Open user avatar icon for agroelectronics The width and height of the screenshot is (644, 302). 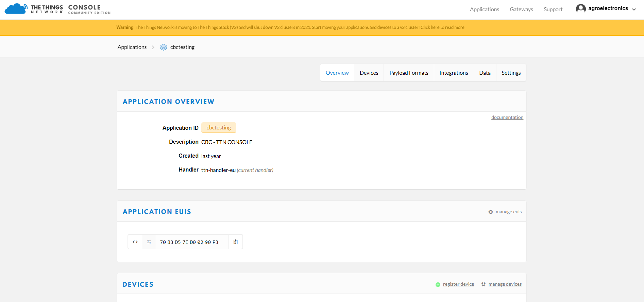click(x=581, y=8)
